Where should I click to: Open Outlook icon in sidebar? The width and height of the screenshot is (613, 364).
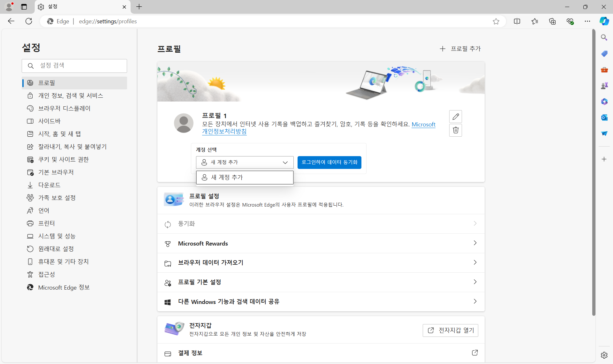pos(604,118)
